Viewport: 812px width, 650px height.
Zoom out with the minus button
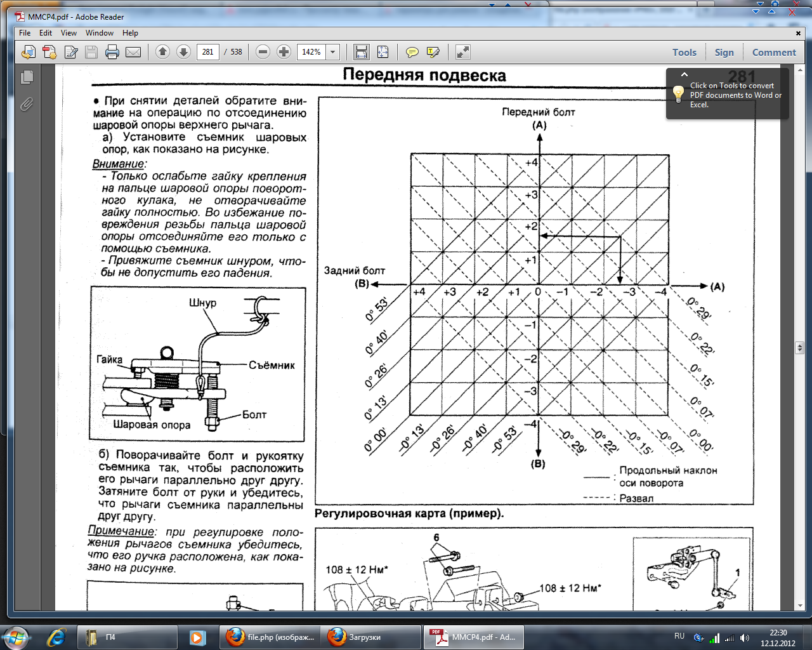point(263,52)
